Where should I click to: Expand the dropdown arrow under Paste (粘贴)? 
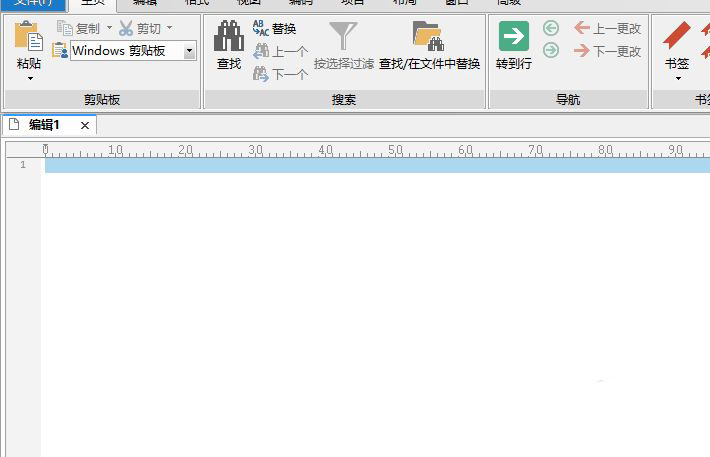tap(29, 78)
